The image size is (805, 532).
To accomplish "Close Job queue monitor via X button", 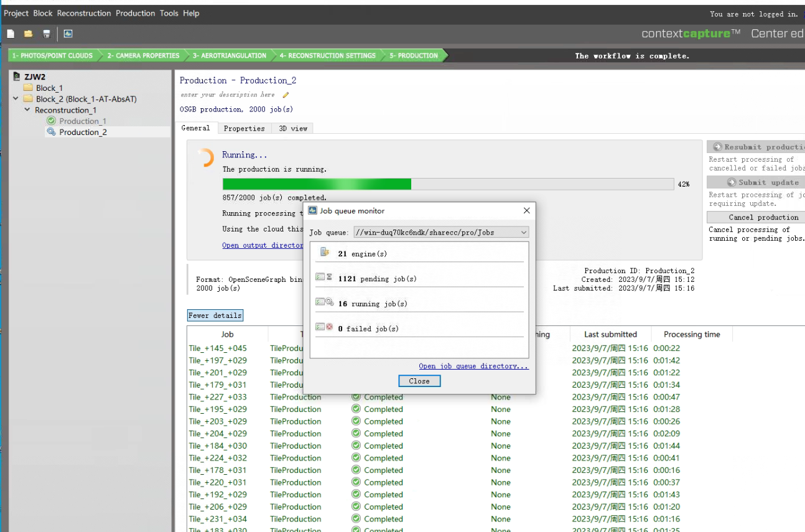I will point(526,211).
